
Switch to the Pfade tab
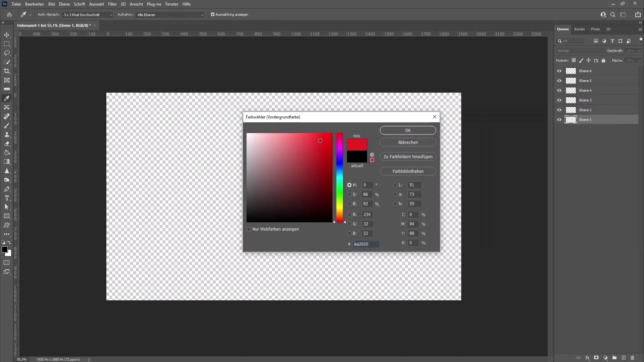coord(595,29)
